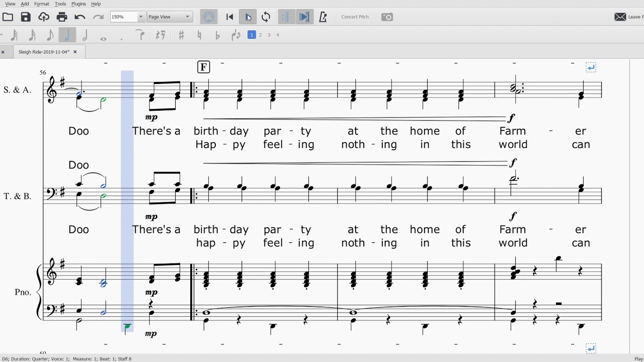Toggle play repeats
Image resolution: width=644 pixels, height=362 pixels.
(285, 17)
